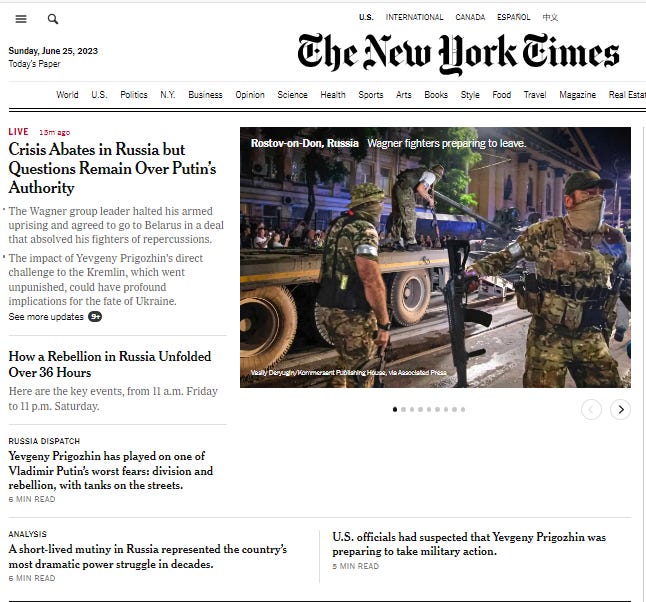Open Russia Dispatch Prigozhin Putin fears article

click(110, 471)
